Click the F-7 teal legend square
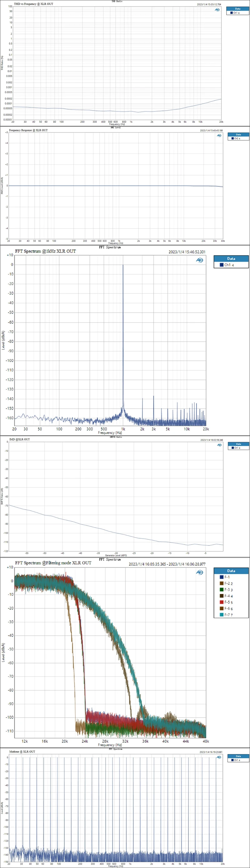 (x=222, y=614)
